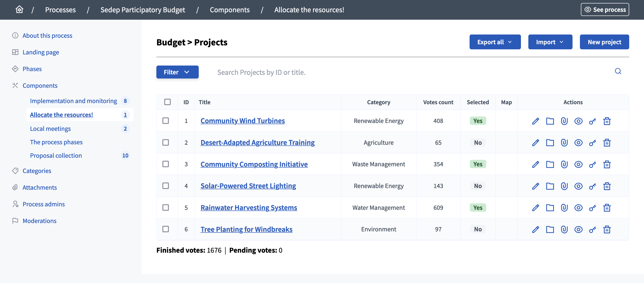Manage permissions for Solar-Powered Street Lighting
644x283 pixels.
coord(593,186)
